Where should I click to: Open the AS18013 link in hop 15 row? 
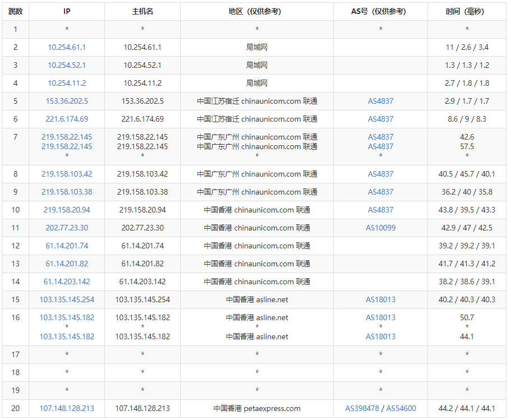pyautogui.click(x=380, y=300)
